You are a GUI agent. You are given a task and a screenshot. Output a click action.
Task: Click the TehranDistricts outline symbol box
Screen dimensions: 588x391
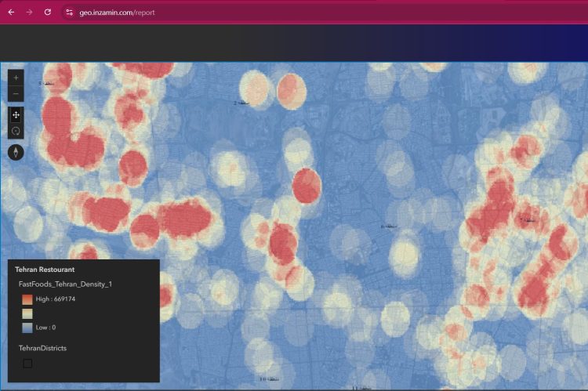(x=27, y=363)
